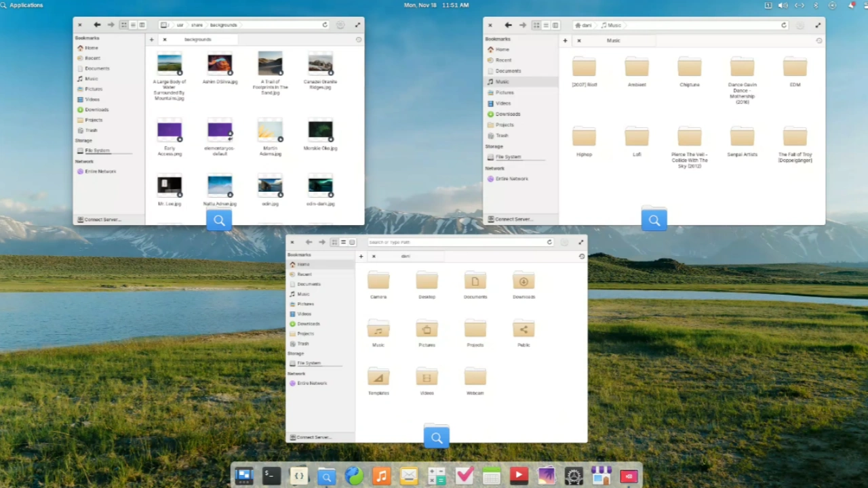Screen dimensions: 868x488
Task: Click the share breadcrumb in the backgrounds path
Action: pyautogui.click(x=197, y=25)
